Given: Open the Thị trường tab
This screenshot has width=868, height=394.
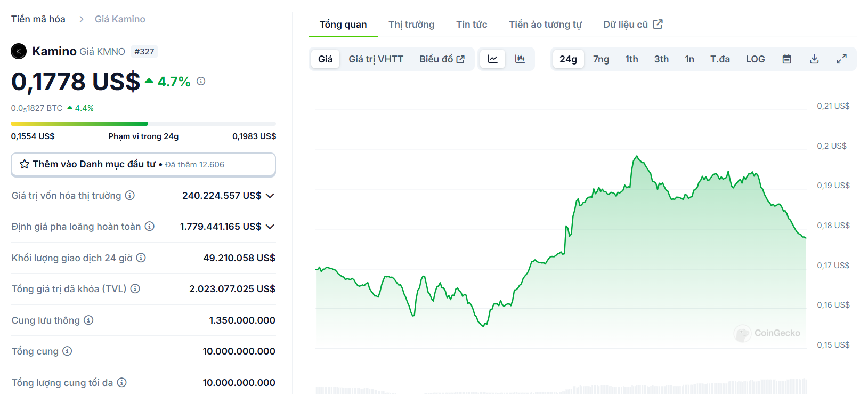Looking at the screenshot, I should [411, 25].
